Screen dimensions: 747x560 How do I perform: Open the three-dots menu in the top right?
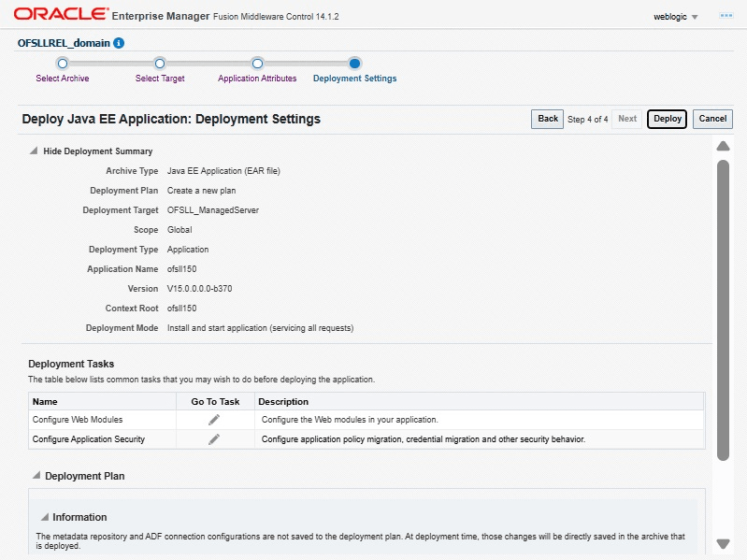coord(725,16)
